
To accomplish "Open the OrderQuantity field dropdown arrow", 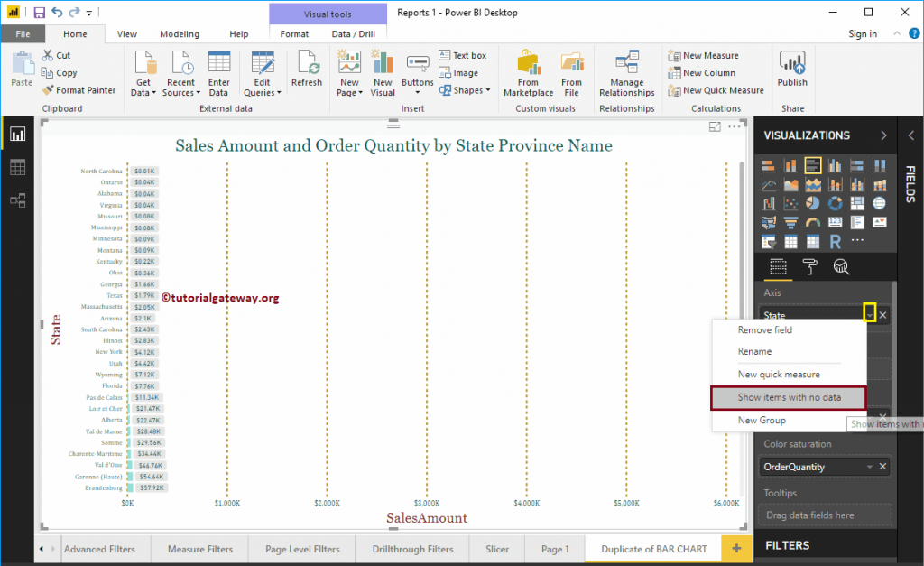I will coord(869,467).
